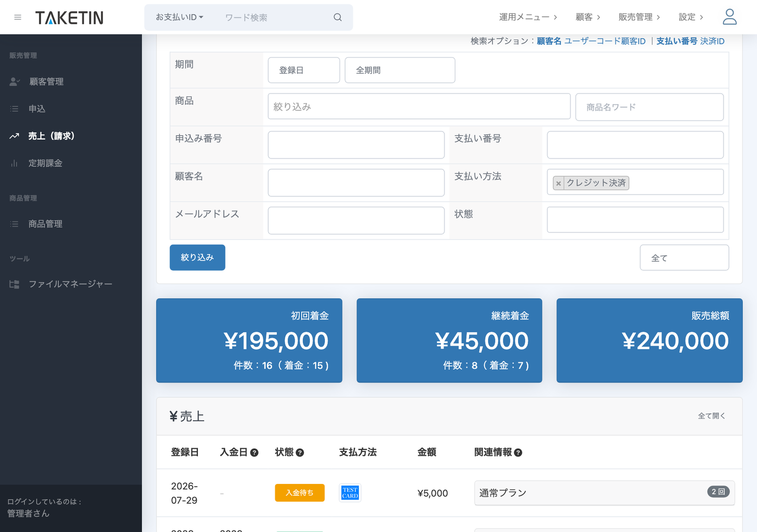The image size is (757, 532).
Task: Click the 2回 count badge
Action: pyautogui.click(x=719, y=491)
